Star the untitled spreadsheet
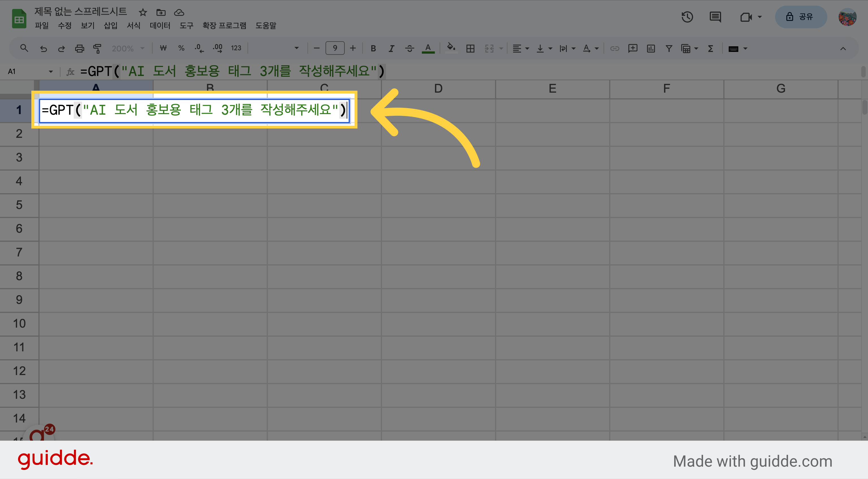Viewport: 868px width, 479px height. (143, 12)
